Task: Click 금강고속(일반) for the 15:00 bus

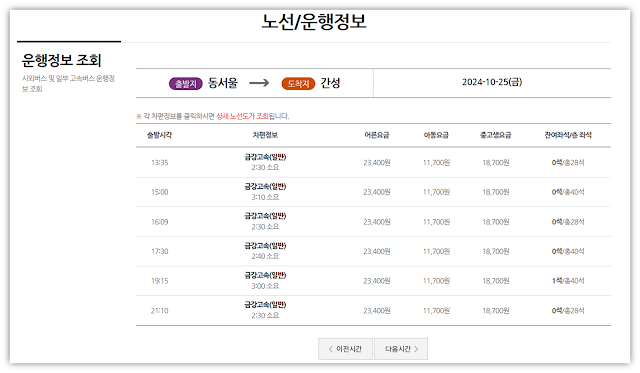Action: 265,186
